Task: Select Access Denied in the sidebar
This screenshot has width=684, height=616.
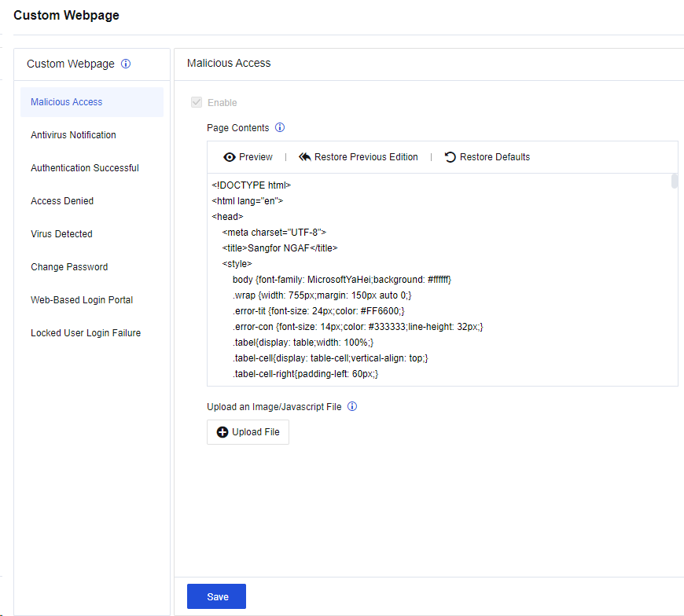Action: coord(62,201)
